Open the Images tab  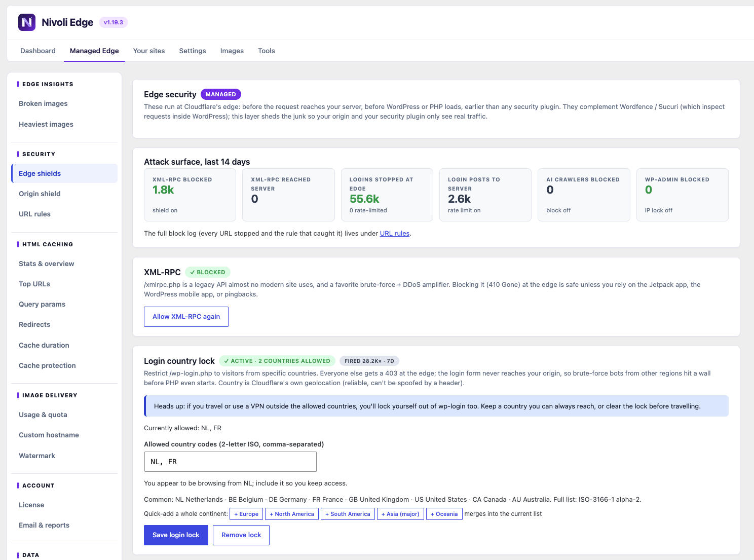[232, 51]
